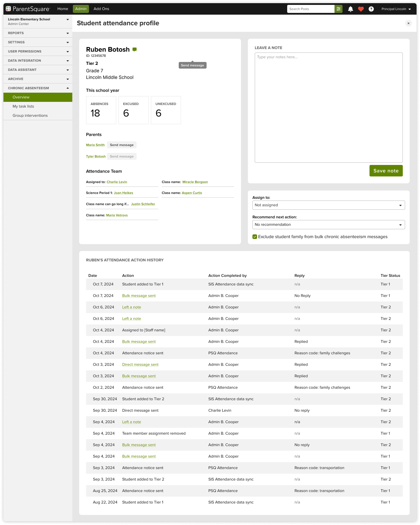The height and width of the screenshot is (525, 420).
Task: Click the search filter sliders icon
Action: [339, 9]
